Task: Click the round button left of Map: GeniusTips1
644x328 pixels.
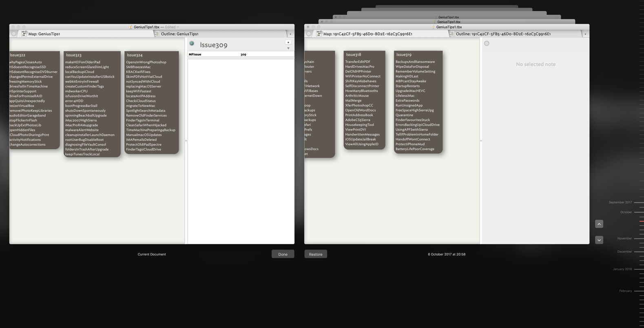Action: pos(14,34)
